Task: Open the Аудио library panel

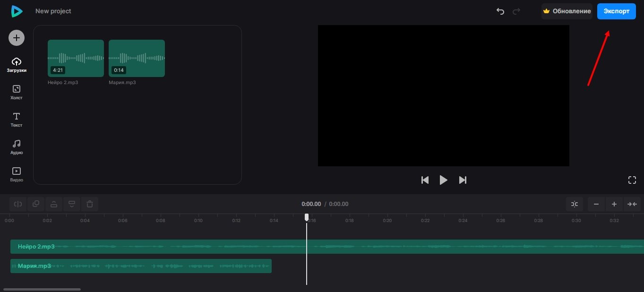Action: point(17,147)
